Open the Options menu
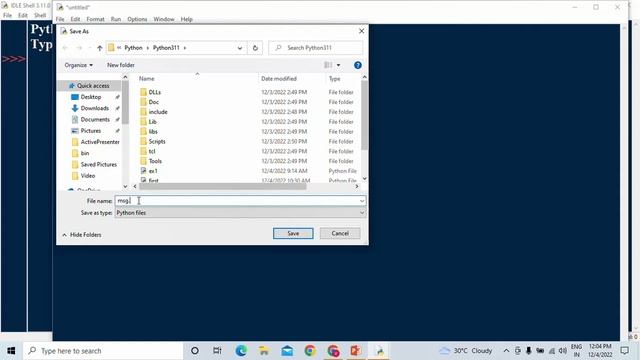Screen dimensions: 640x360 (137, 19)
